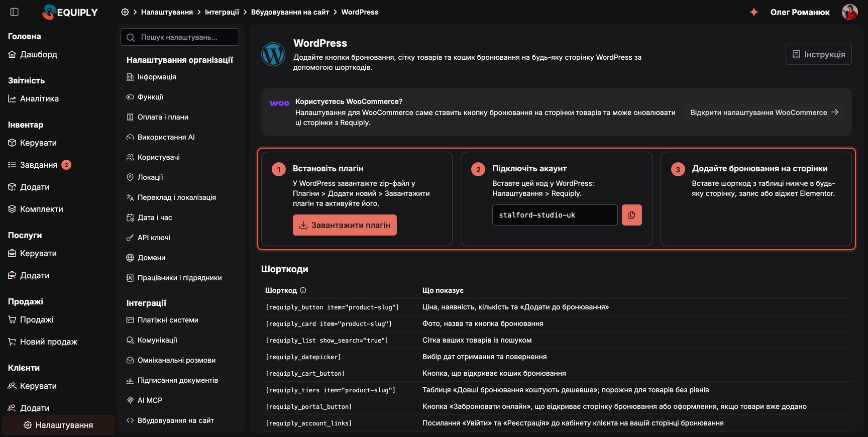This screenshot has height=437, width=868.
Task: Select Додати under Послуги
Action: (x=29, y=275)
